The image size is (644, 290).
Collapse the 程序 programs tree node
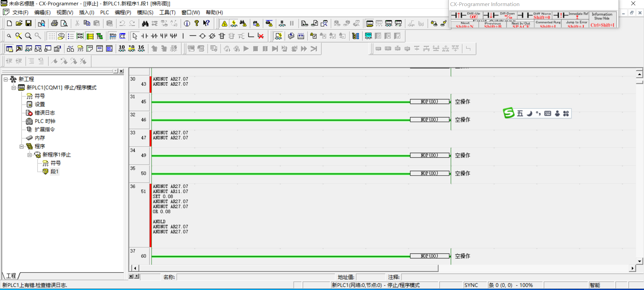click(22, 146)
